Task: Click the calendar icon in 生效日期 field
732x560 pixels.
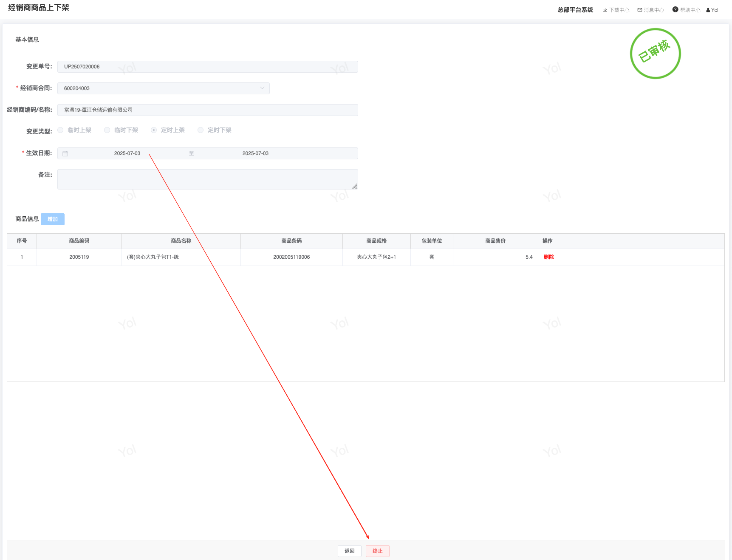Action: click(65, 153)
